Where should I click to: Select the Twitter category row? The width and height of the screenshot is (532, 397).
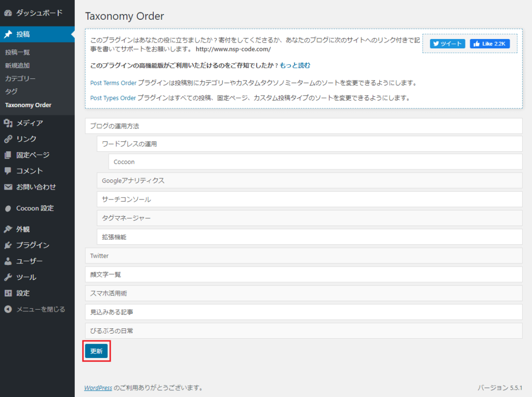pos(303,256)
